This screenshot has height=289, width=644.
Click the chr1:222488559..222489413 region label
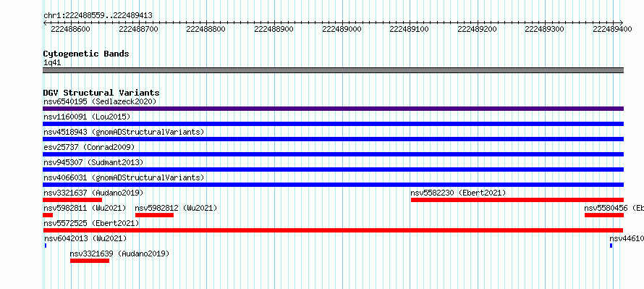98,15
